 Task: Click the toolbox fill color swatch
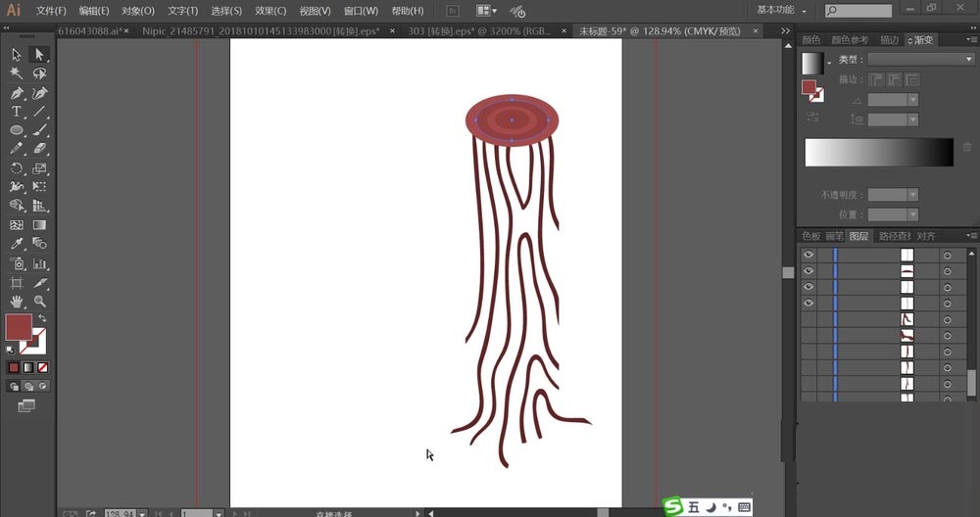[19, 327]
